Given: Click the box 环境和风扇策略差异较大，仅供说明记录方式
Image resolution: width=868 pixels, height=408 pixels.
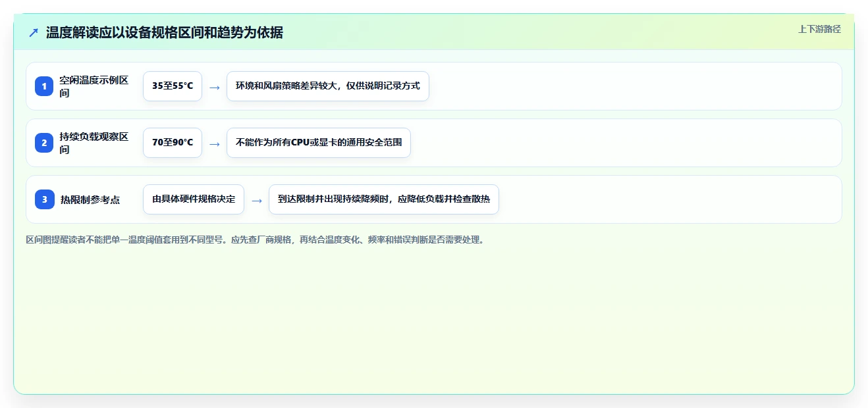Looking at the screenshot, I should 328,86.
